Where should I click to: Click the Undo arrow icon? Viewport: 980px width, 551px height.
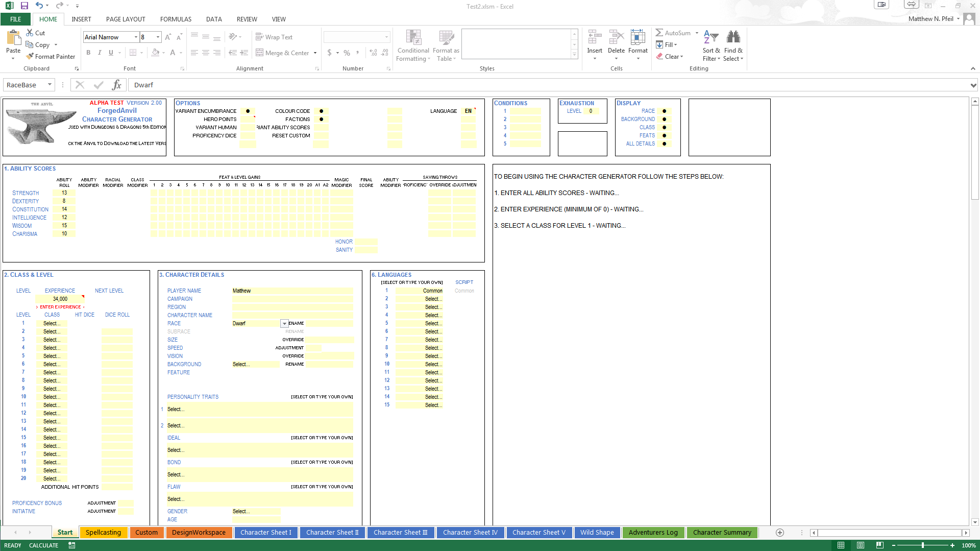(x=39, y=6)
